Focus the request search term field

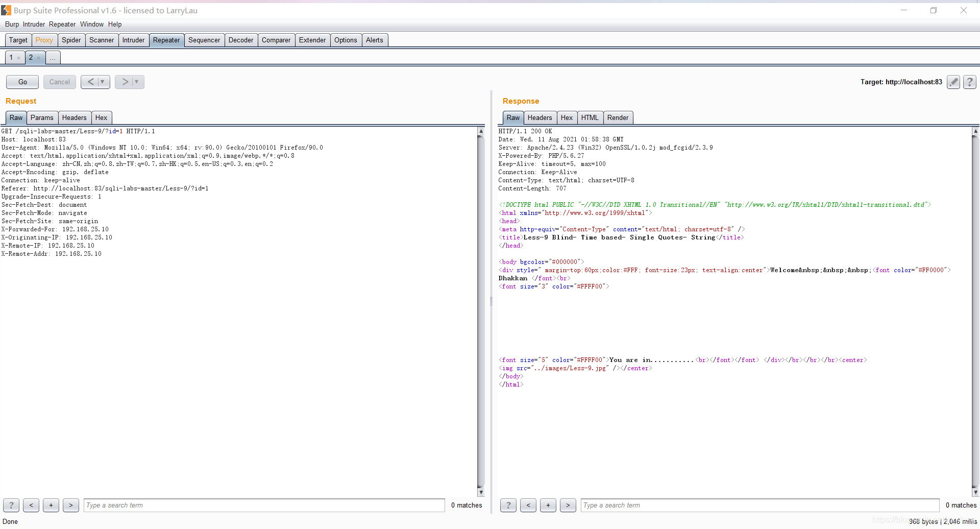pyautogui.click(x=264, y=505)
